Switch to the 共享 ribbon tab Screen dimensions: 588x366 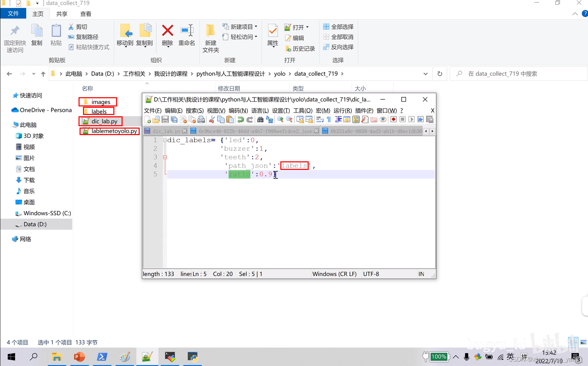pos(61,14)
